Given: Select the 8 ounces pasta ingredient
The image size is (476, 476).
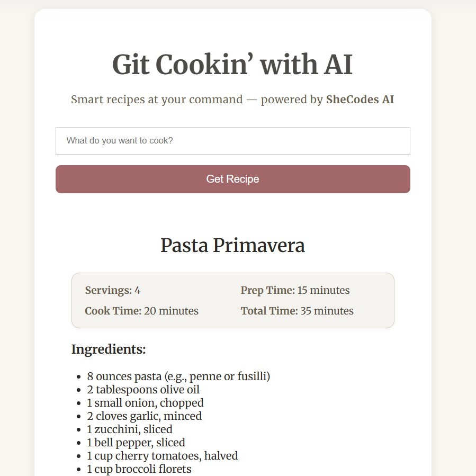Looking at the screenshot, I should 178,376.
